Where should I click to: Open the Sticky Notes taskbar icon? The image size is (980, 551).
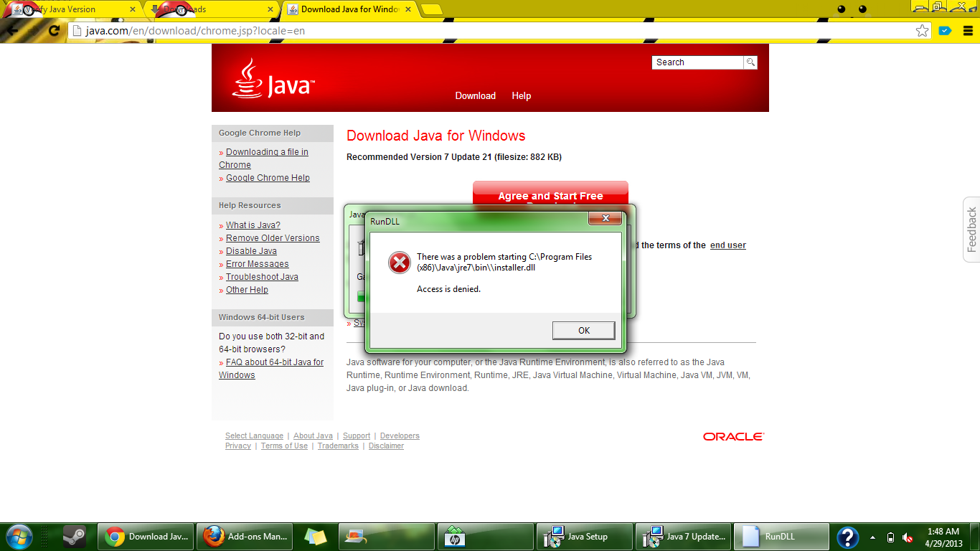click(x=315, y=536)
